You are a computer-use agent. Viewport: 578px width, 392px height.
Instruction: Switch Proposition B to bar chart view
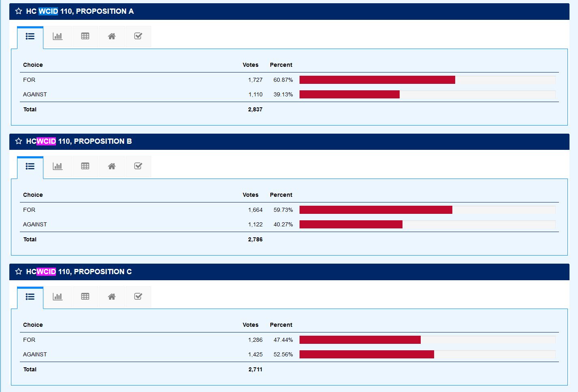58,166
